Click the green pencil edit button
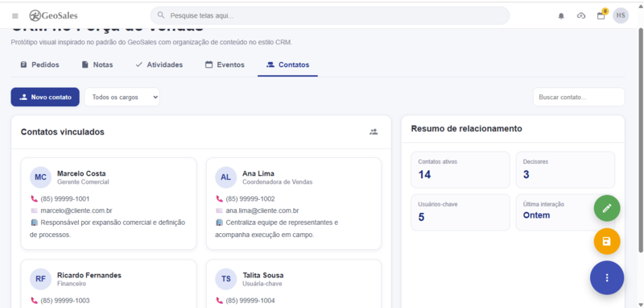Viewport: 644px width, 308px height. [607, 208]
